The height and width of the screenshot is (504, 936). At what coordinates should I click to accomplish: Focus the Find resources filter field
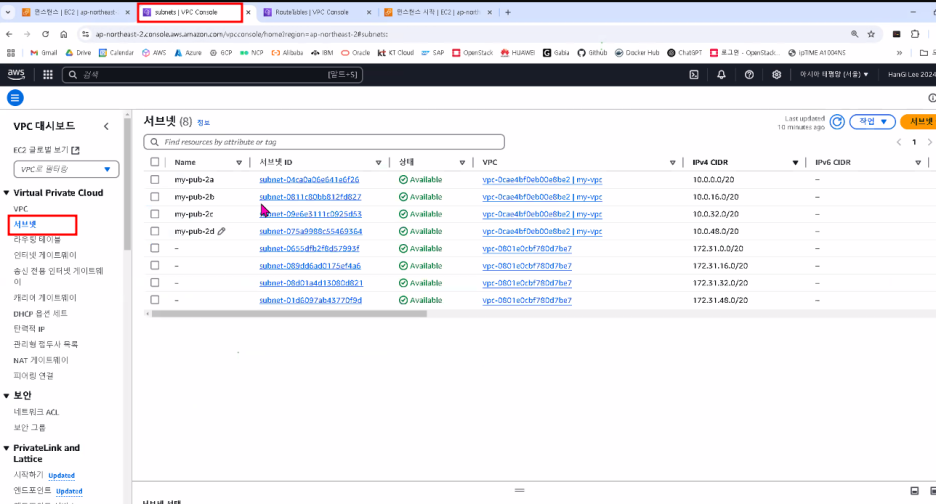tap(324, 142)
